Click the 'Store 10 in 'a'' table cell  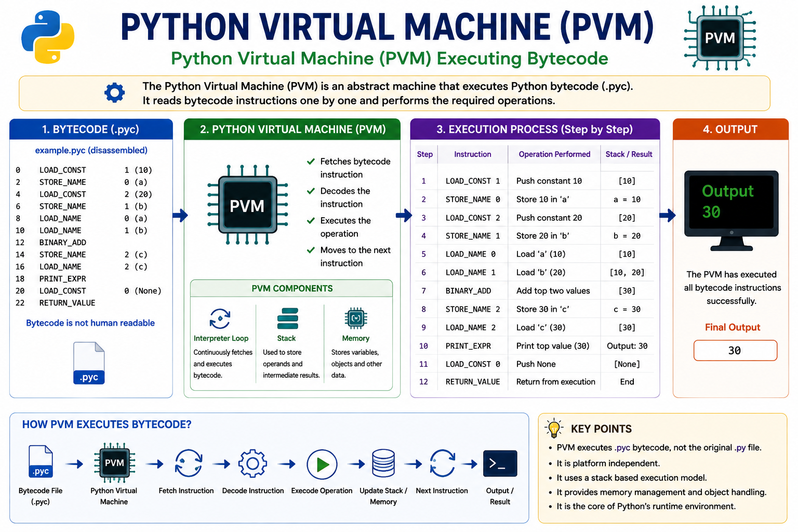pyautogui.click(x=543, y=199)
